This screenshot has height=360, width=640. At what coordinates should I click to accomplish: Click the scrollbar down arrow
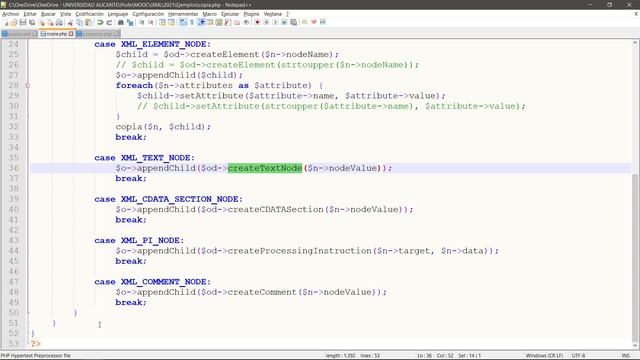[x=636, y=346]
